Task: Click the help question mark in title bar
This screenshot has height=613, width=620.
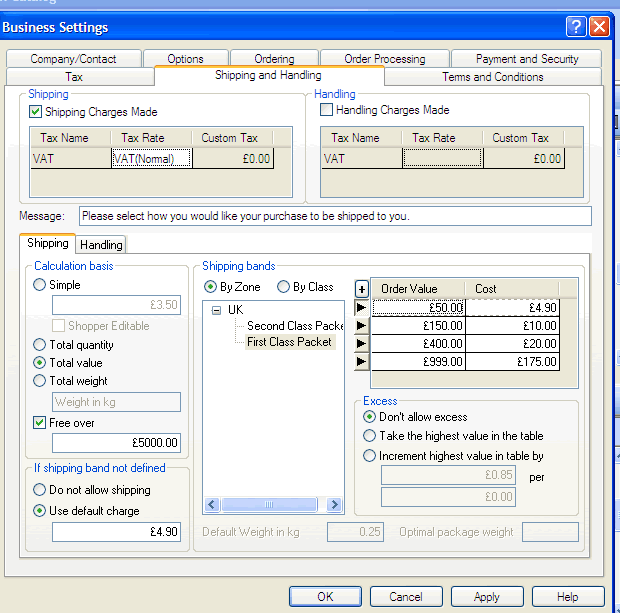Action: point(576,27)
